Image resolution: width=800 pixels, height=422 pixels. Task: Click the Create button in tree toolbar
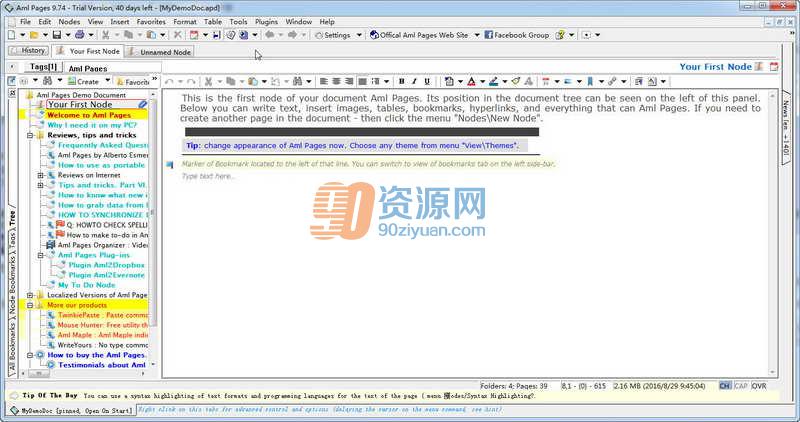[84, 81]
